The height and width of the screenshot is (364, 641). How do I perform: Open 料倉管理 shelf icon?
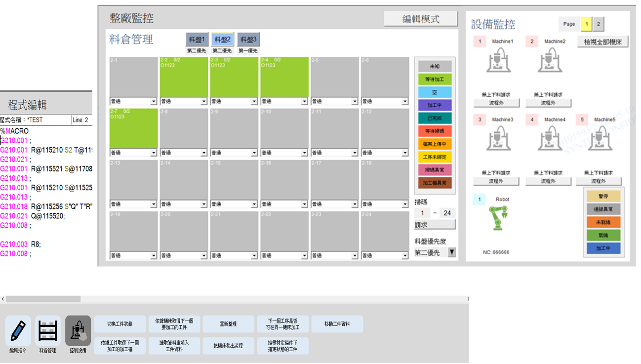pos(48,331)
